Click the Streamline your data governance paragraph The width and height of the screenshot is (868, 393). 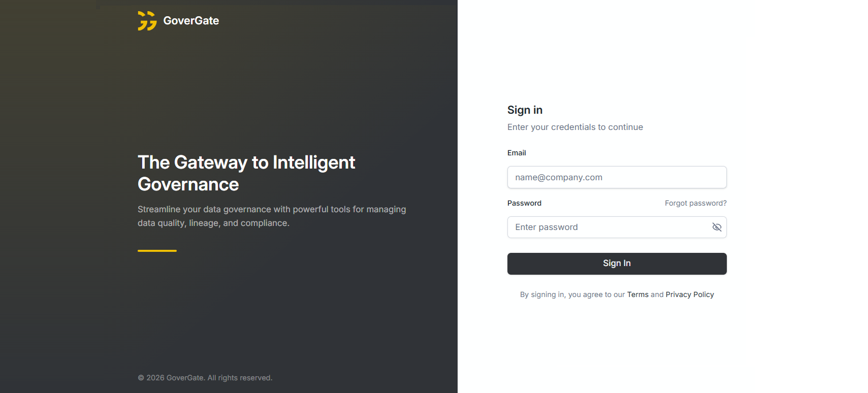click(272, 216)
